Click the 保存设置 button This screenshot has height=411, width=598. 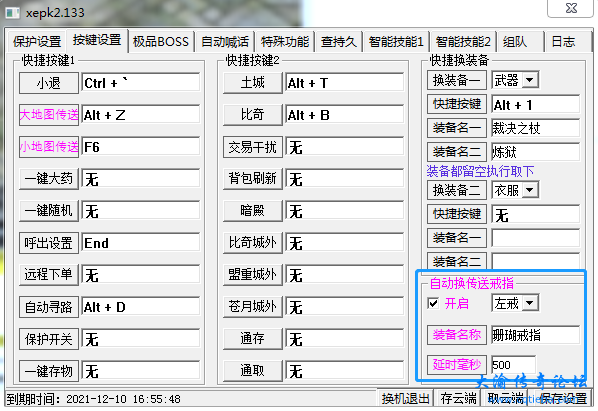point(561,399)
